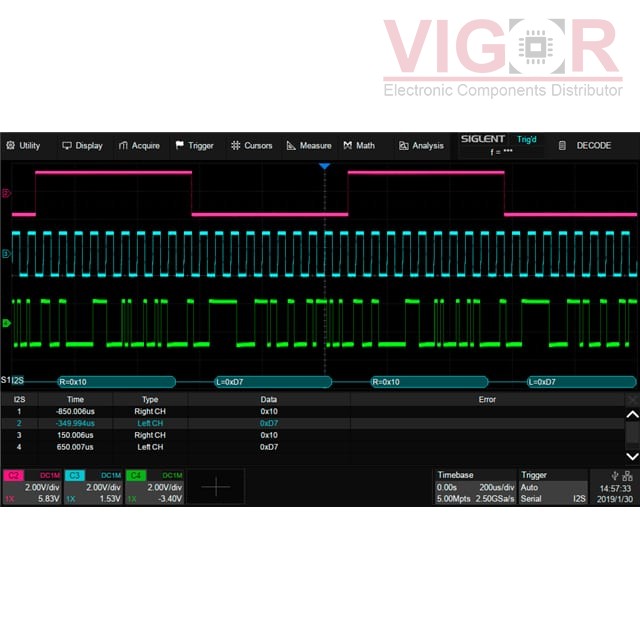Open the Cursors menu
The width and height of the screenshot is (640, 640).
pyautogui.click(x=252, y=146)
